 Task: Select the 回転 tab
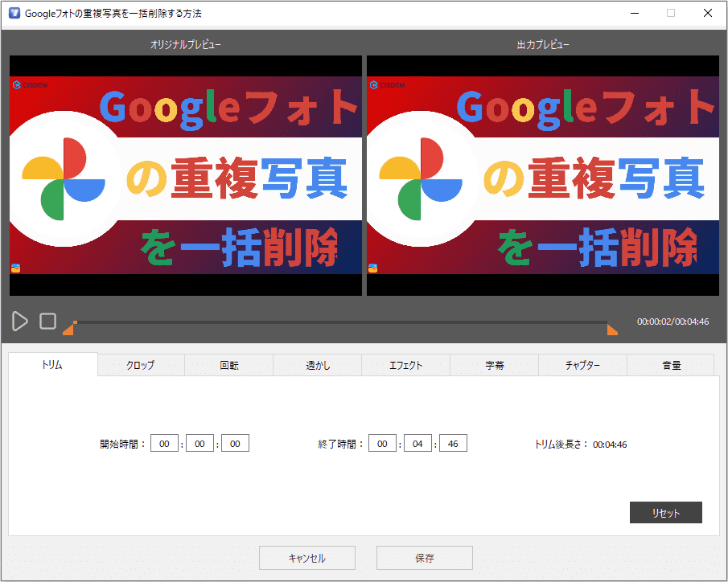pyautogui.click(x=229, y=365)
